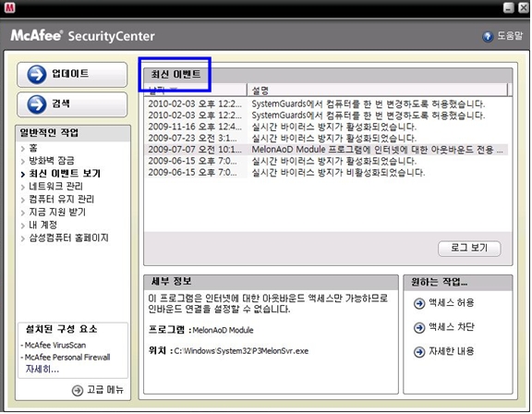Open 삼성컴퓨터 홈페이지 in the task list
The height and width of the screenshot is (414, 532).
(68, 237)
